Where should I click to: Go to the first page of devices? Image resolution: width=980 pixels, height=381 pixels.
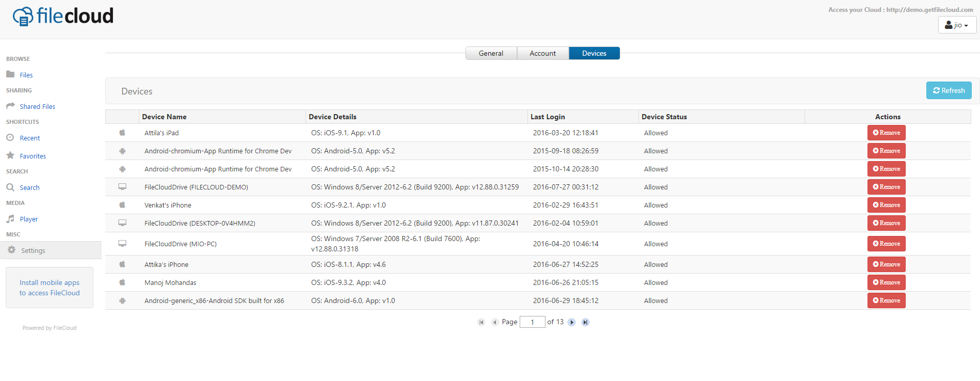click(481, 322)
